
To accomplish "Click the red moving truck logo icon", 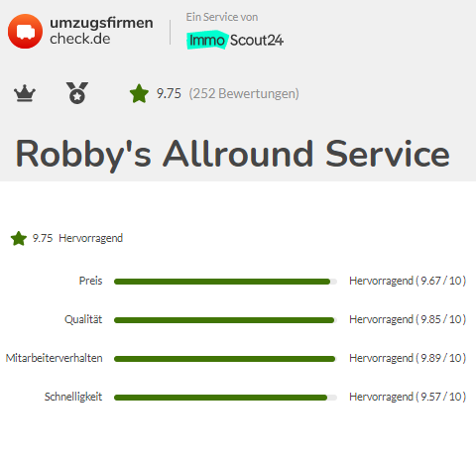I will (x=25, y=31).
